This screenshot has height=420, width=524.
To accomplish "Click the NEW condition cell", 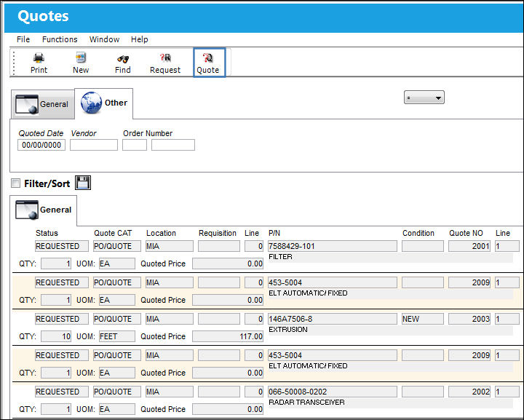I will 423,319.
